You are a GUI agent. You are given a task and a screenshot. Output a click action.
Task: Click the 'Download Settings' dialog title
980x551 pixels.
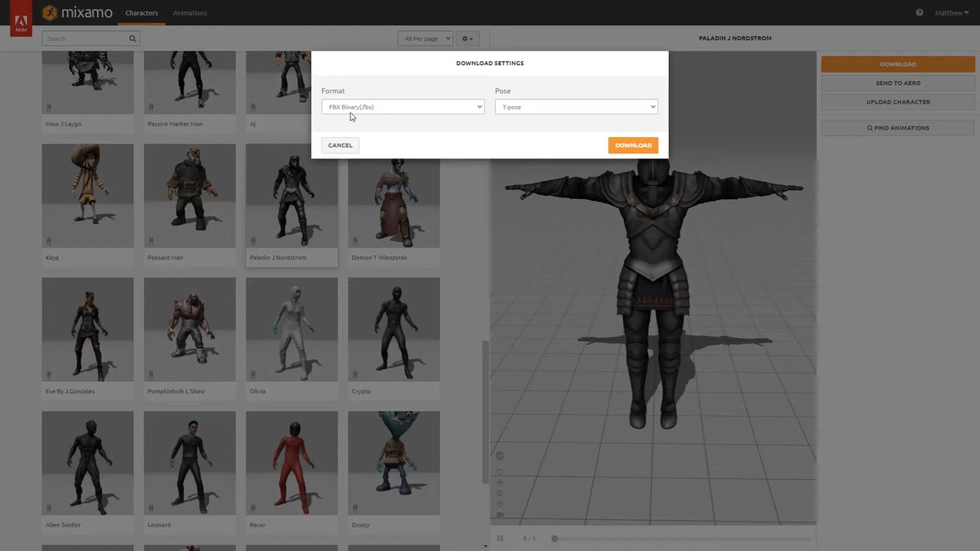pos(490,63)
